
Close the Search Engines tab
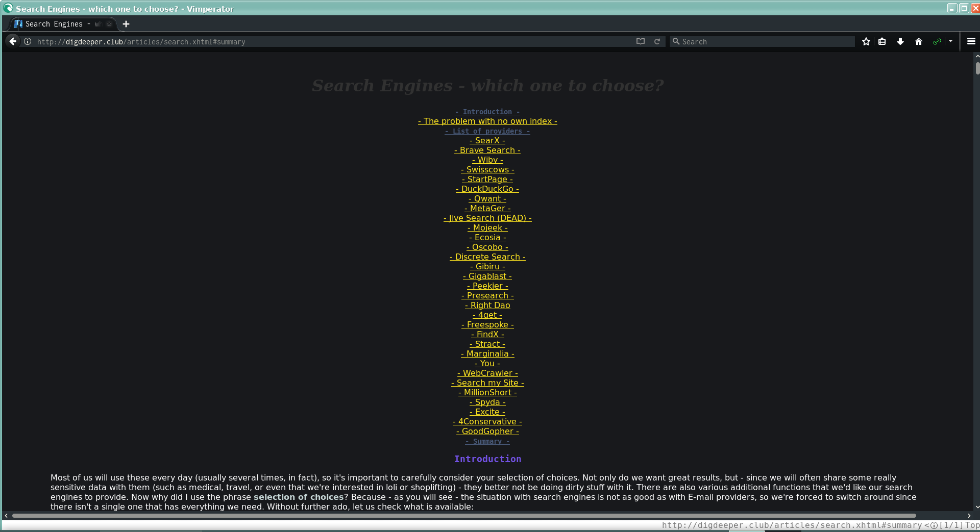109,24
